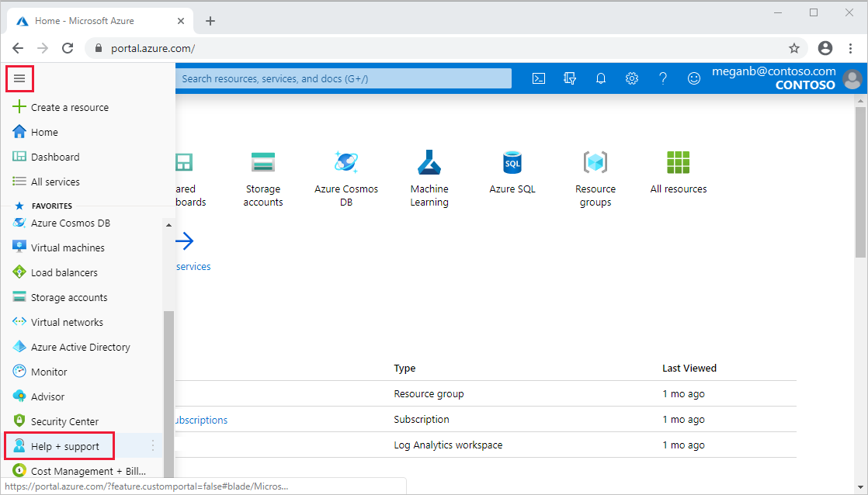Go back in the browser

[x=18, y=48]
